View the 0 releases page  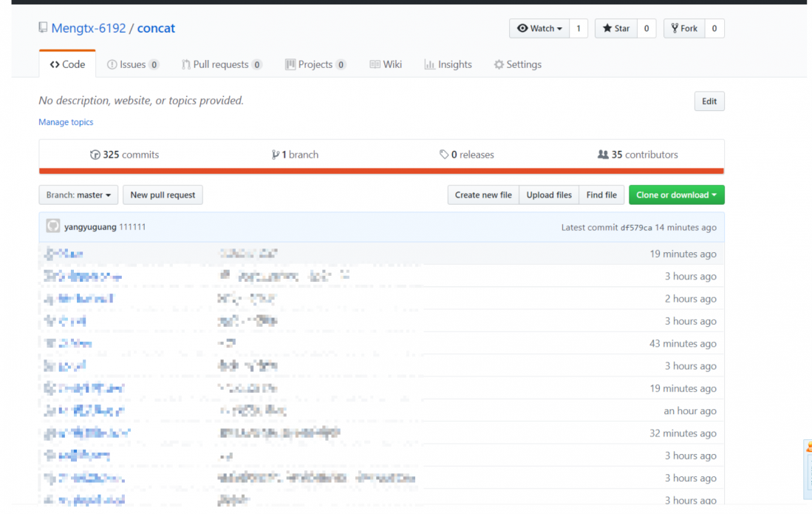coord(467,155)
